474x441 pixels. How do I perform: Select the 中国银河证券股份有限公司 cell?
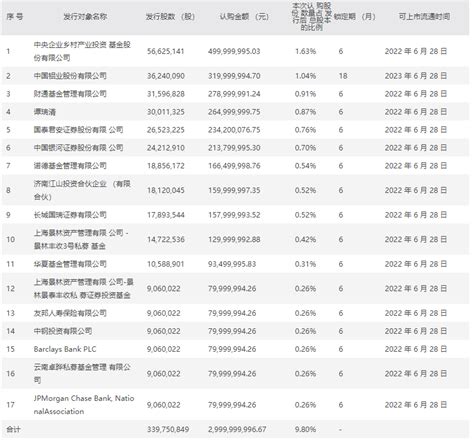78,148
